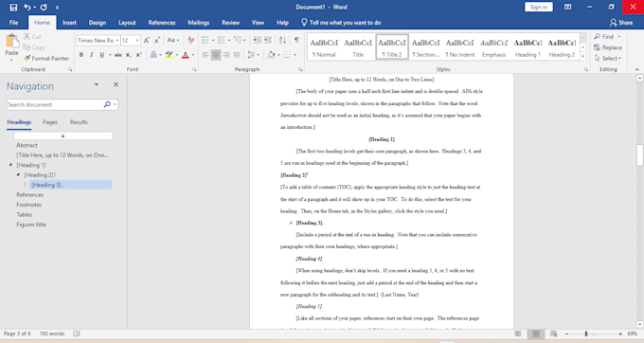The image size is (644, 343).
Task: Toggle Underline formatting
Action: pyautogui.click(x=101, y=55)
